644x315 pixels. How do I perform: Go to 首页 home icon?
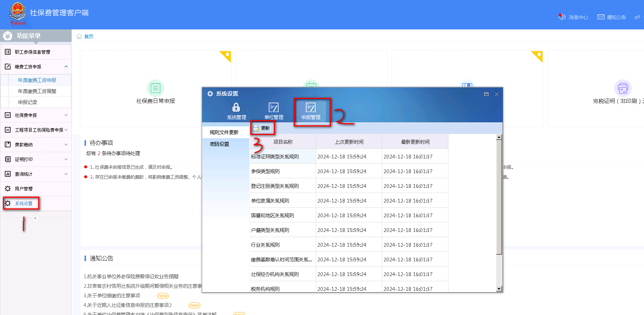point(79,36)
